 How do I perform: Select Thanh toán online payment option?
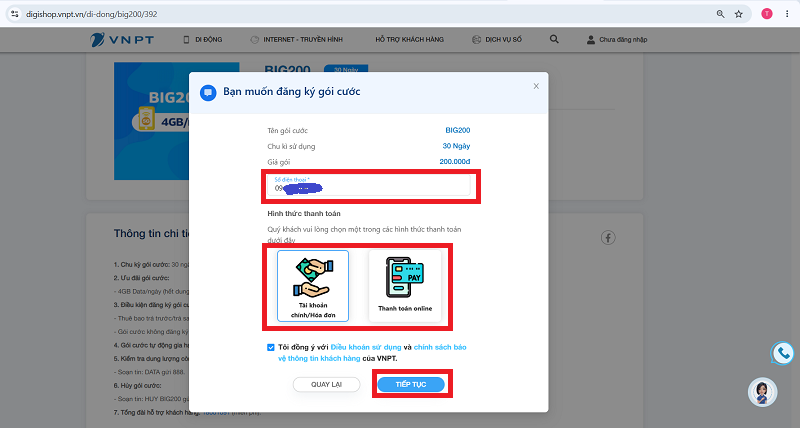coord(405,286)
